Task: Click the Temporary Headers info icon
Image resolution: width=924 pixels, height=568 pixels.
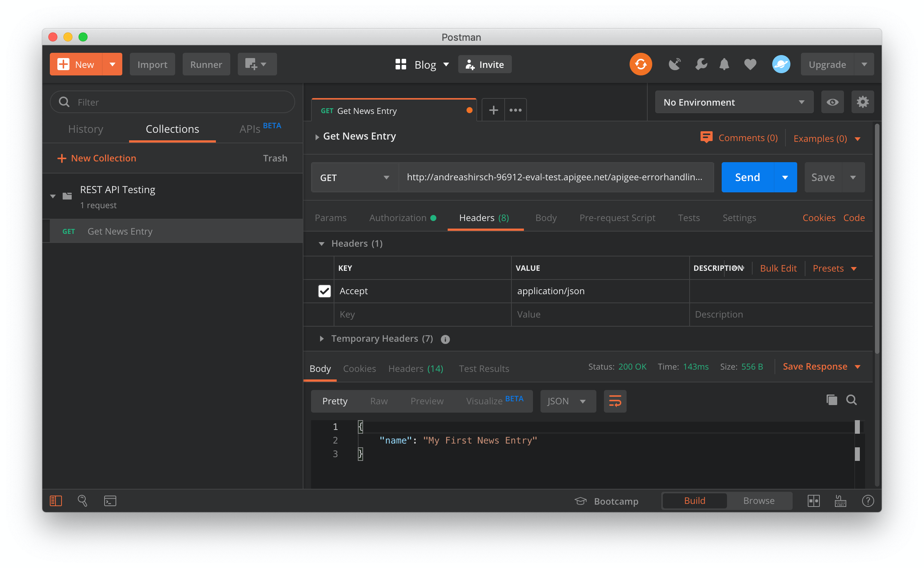Action: click(445, 339)
